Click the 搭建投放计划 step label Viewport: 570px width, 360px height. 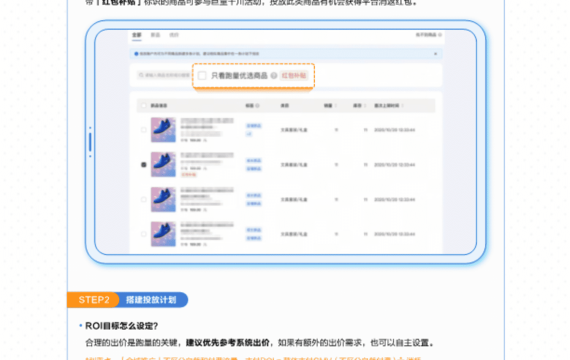[x=151, y=300]
